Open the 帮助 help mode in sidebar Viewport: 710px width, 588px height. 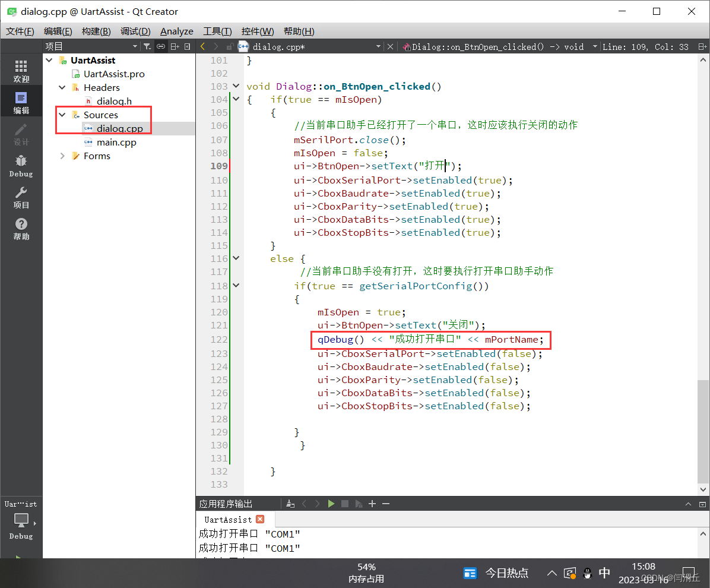point(21,229)
